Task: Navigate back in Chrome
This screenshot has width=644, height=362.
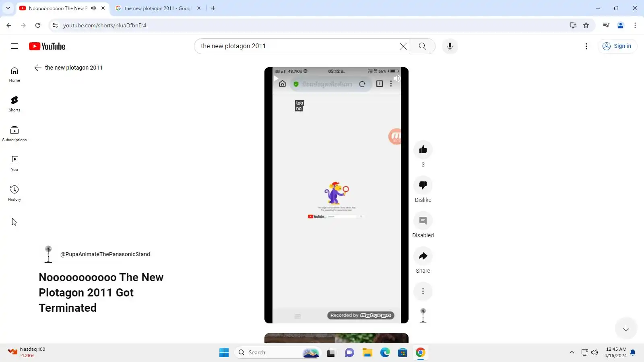Action: [x=9, y=25]
